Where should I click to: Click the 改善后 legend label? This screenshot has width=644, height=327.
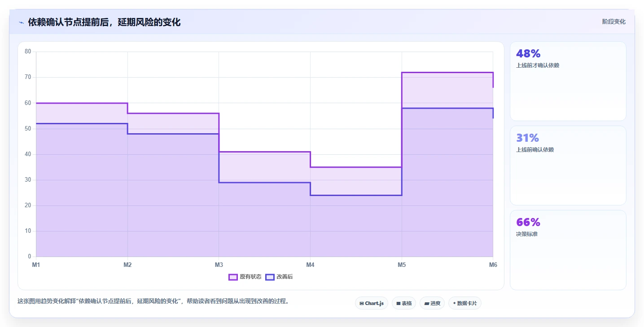pos(285,277)
